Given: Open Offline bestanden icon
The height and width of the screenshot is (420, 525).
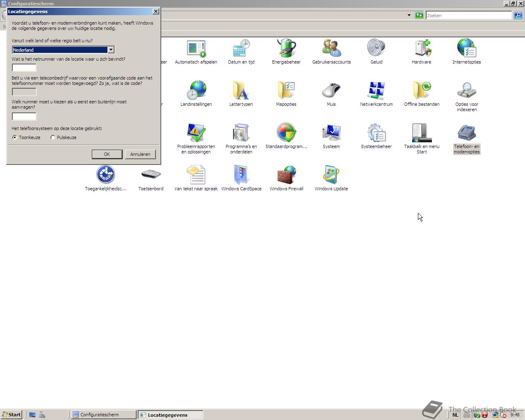Looking at the screenshot, I should point(422,91).
